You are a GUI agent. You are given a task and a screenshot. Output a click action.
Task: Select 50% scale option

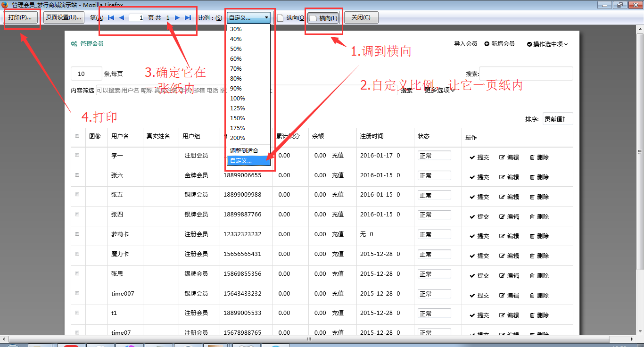pyautogui.click(x=248, y=49)
